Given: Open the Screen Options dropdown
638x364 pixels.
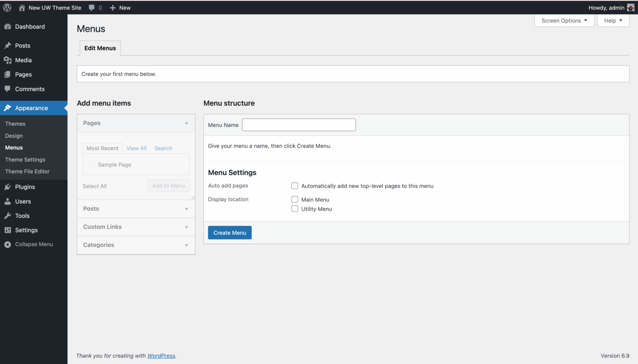Looking at the screenshot, I should pos(564,20).
